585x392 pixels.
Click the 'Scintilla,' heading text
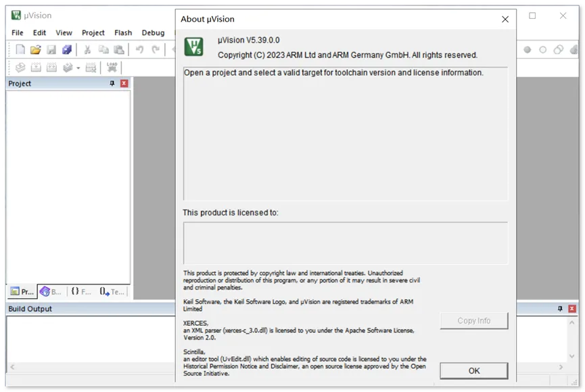tap(194, 351)
